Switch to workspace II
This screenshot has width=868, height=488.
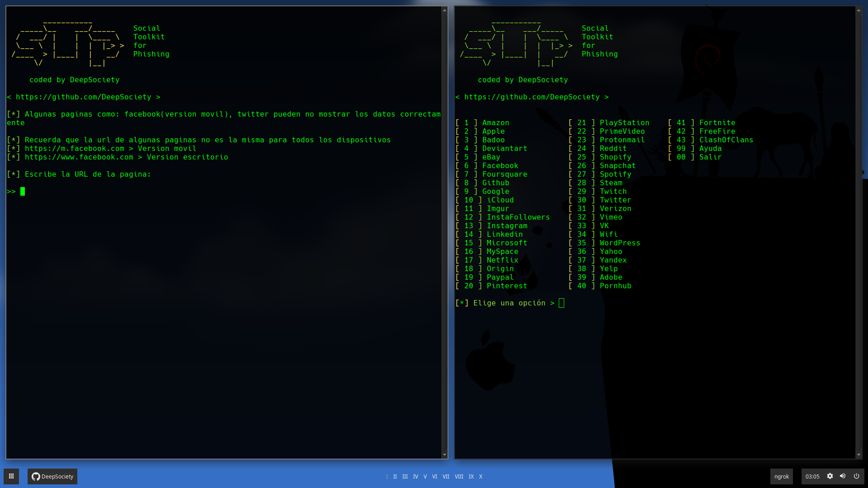click(x=395, y=477)
